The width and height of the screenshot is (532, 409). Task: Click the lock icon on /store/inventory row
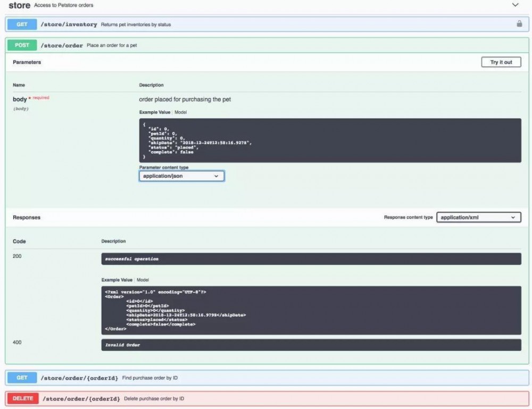pos(519,24)
